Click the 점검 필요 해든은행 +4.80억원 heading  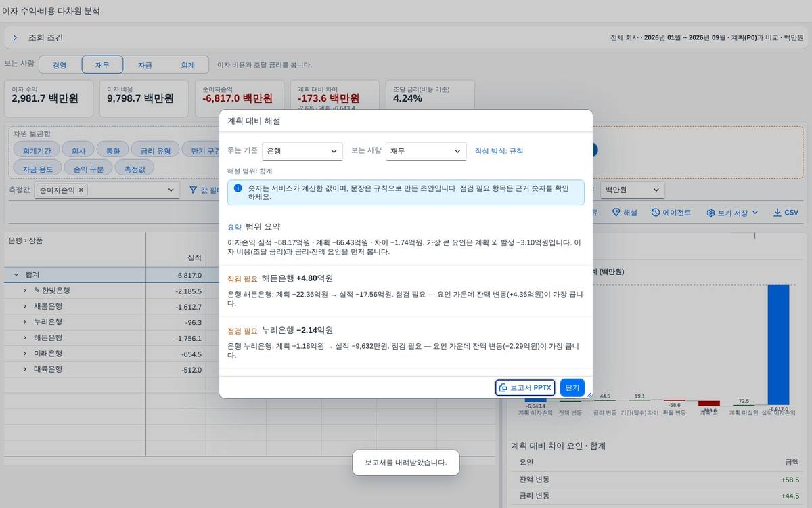pyautogui.click(x=280, y=278)
